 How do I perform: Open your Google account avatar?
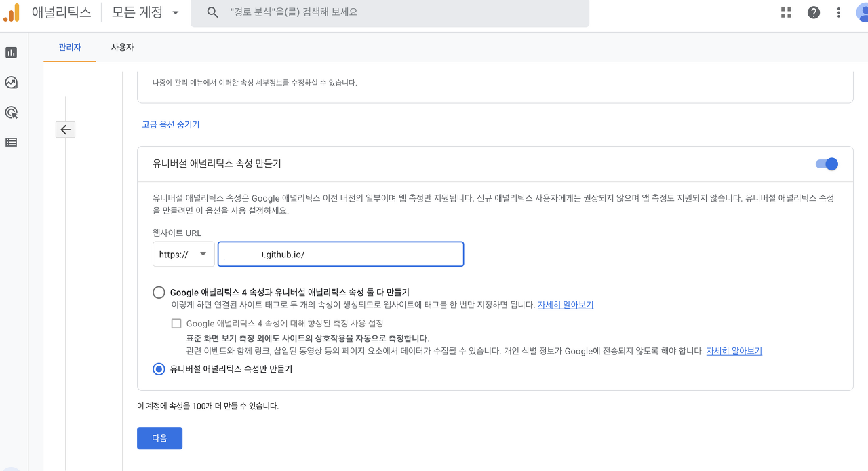pos(861,12)
